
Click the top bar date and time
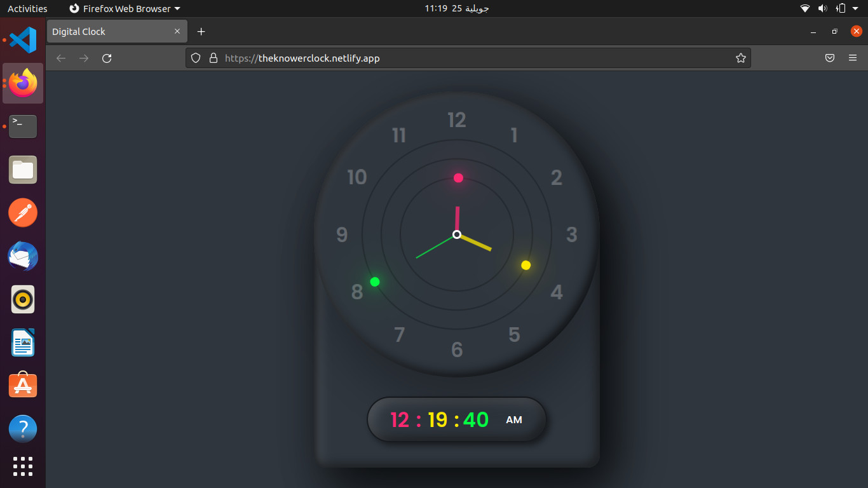(x=456, y=9)
